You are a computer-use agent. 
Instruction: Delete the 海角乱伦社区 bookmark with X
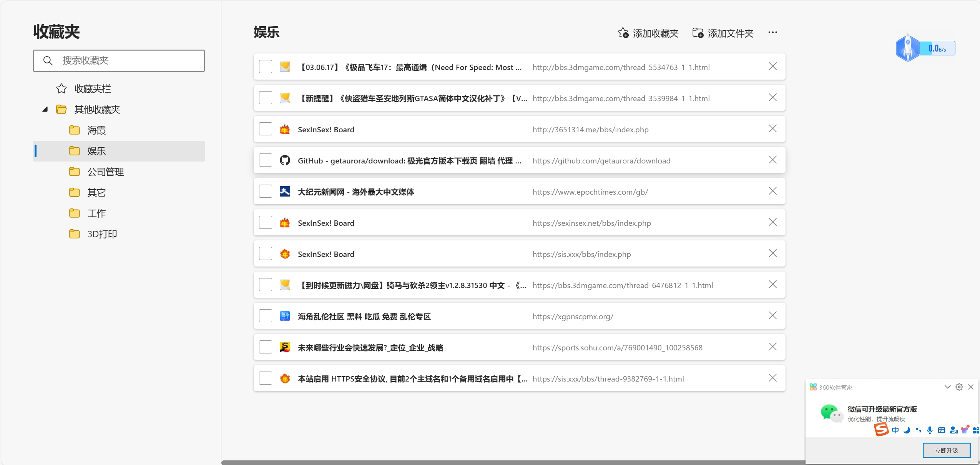click(772, 315)
